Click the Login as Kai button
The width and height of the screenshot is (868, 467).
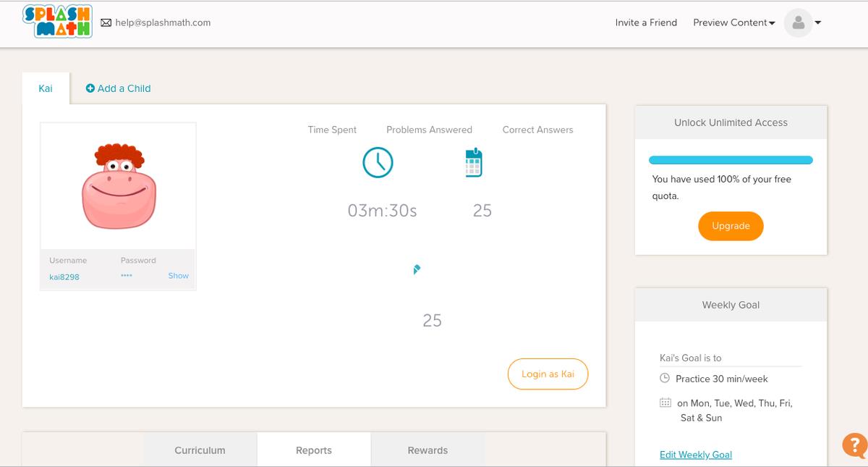click(548, 374)
